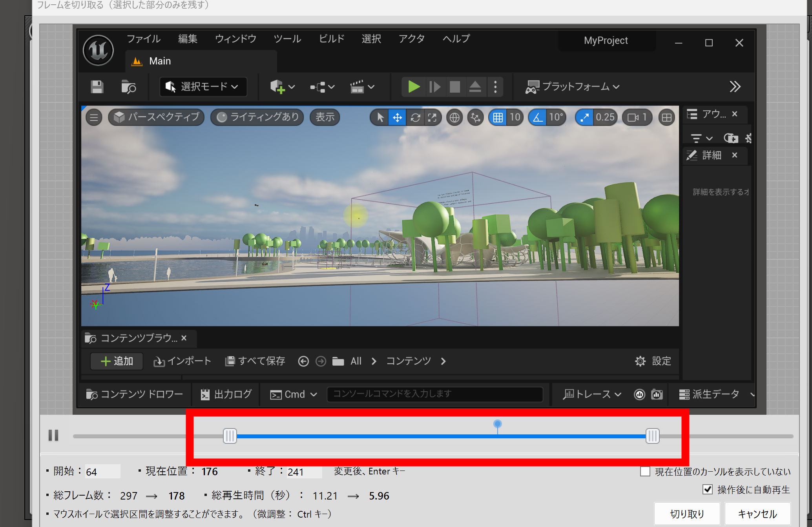Click the 終了 end frame input field
This screenshot has width=812, height=527.
click(x=304, y=472)
